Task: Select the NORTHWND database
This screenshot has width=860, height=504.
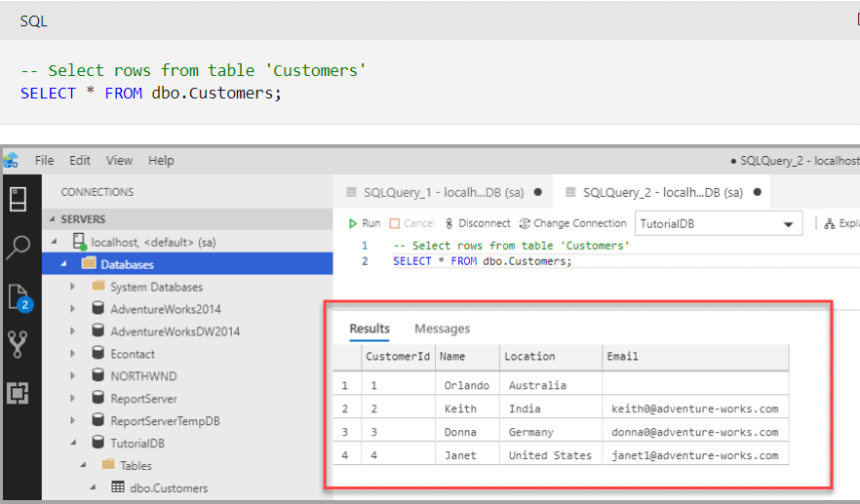Action: click(143, 376)
